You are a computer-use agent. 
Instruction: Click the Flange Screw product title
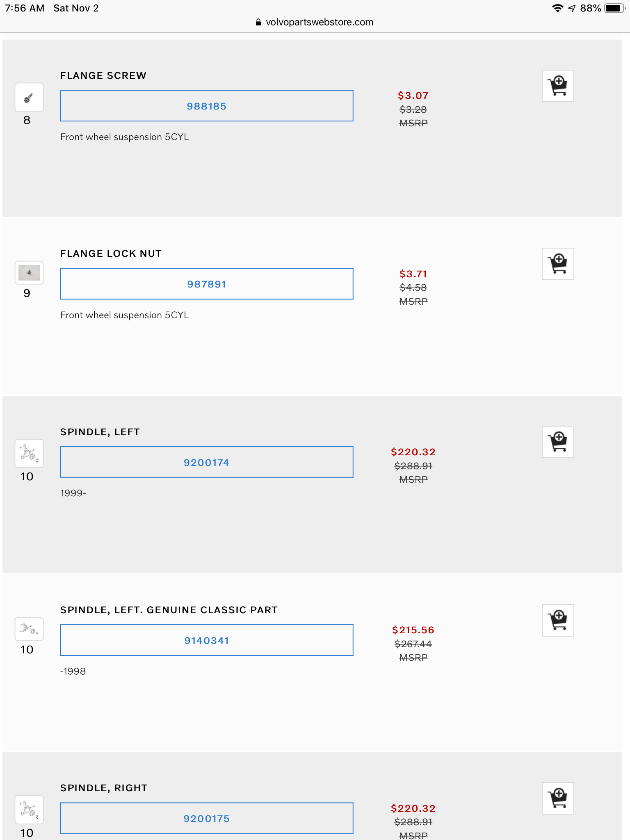coord(103,75)
